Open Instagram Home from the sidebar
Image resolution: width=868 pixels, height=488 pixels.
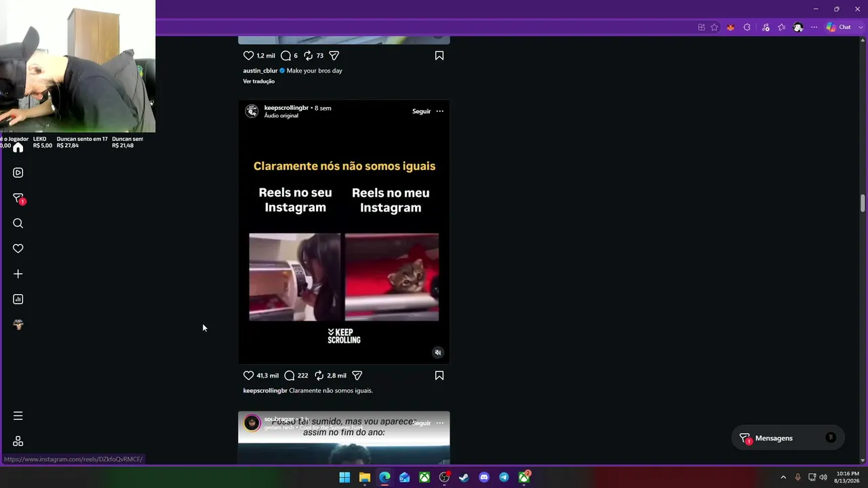(x=18, y=148)
